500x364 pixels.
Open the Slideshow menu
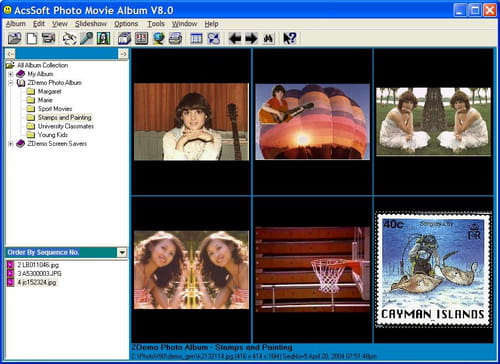(91, 24)
